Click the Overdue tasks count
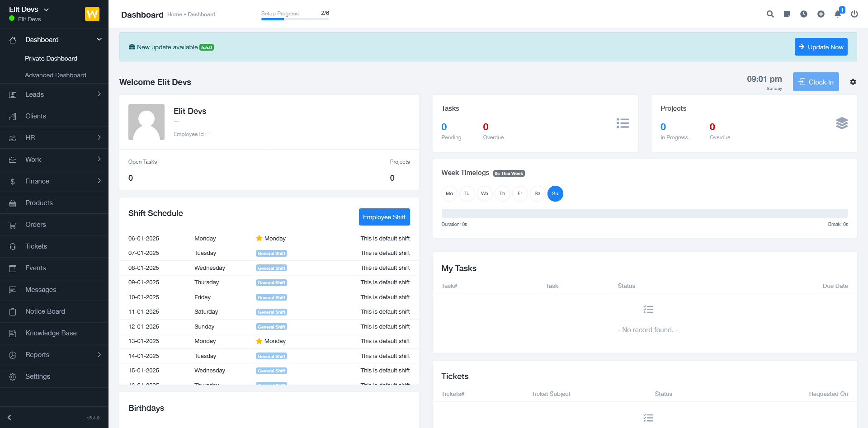868x428 pixels. pyautogui.click(x=486, y=127)
